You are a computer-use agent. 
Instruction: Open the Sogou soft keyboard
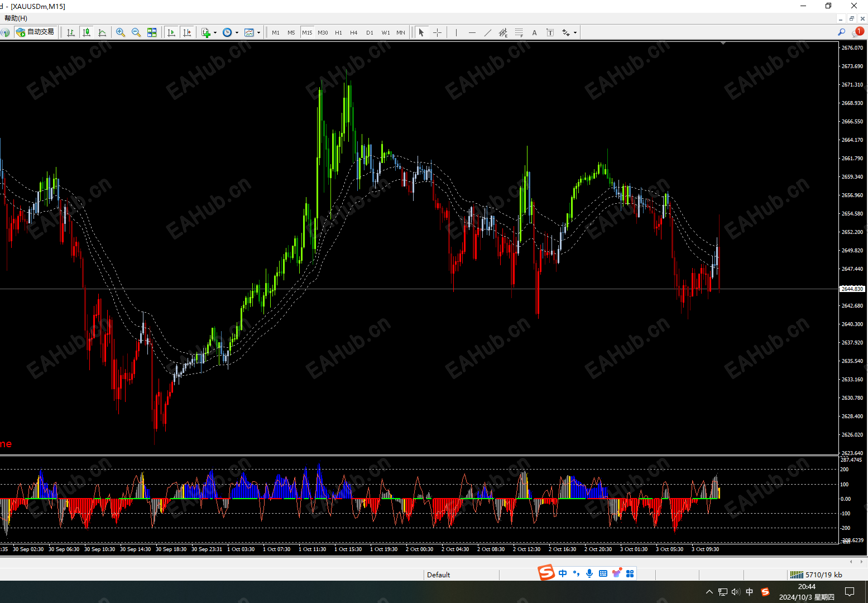click(603, 573)
